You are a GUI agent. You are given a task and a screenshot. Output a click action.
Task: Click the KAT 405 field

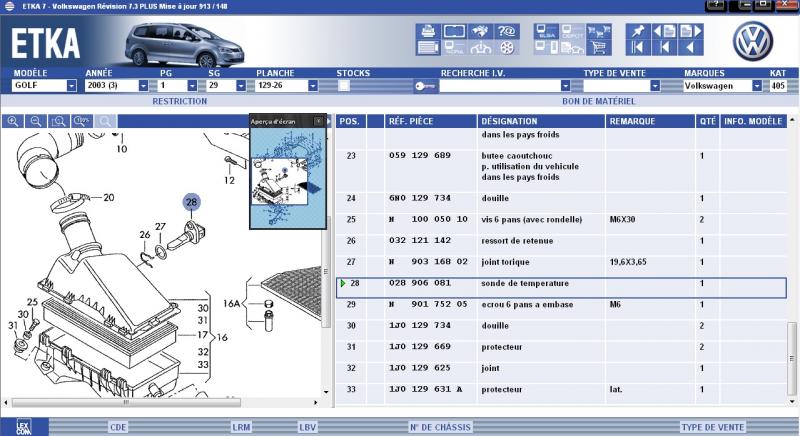coord(778,86)
